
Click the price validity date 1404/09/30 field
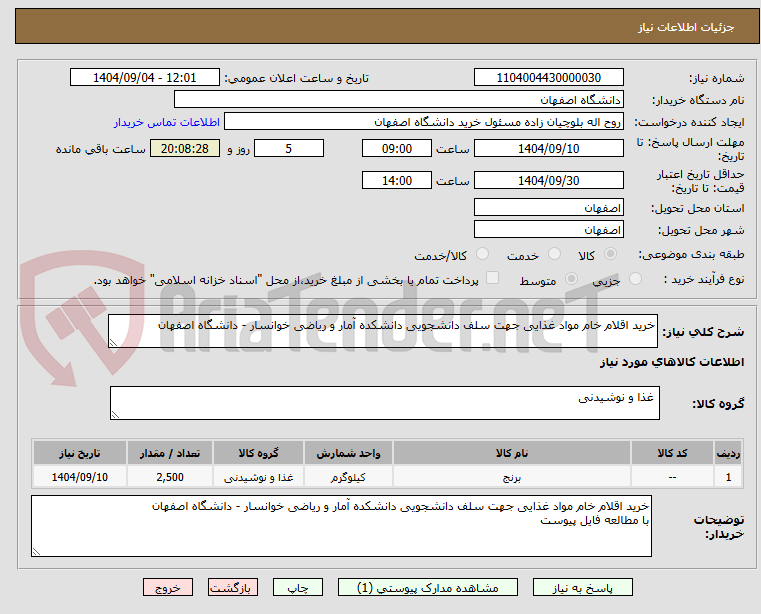pyautogui.click(x=548, y=180)
